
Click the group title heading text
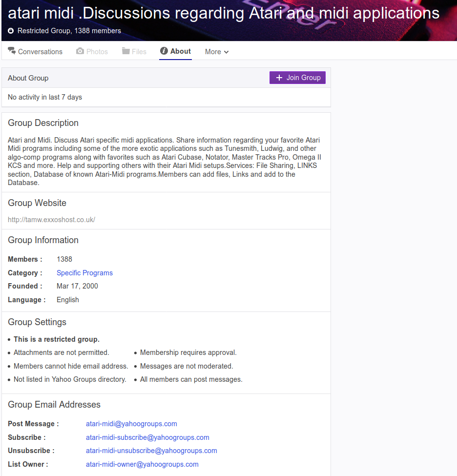[224, 13]
